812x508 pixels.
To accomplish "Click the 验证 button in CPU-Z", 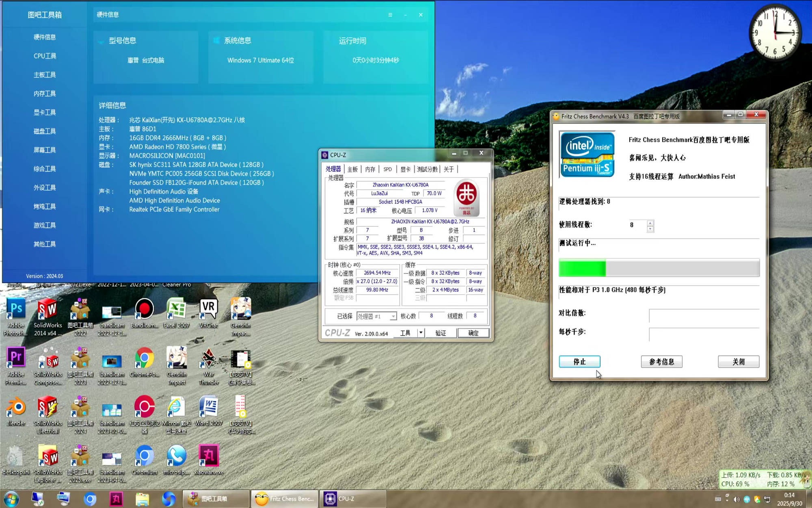I will 441,333.
